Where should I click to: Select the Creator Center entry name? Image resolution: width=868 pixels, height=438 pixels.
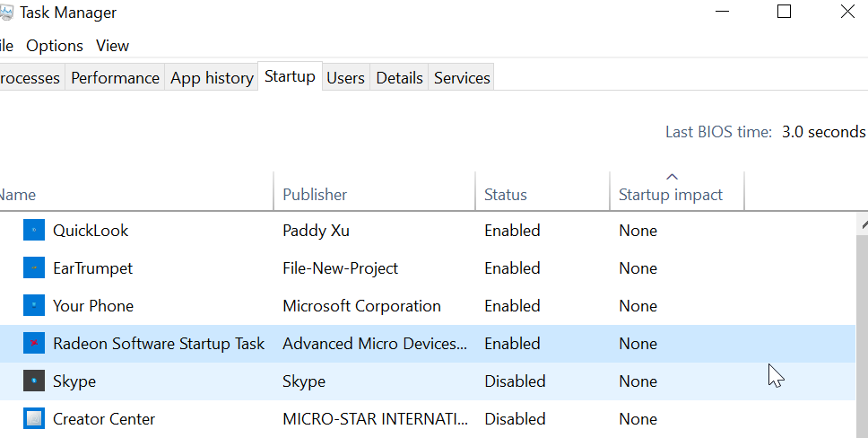(x=103, y=418)
